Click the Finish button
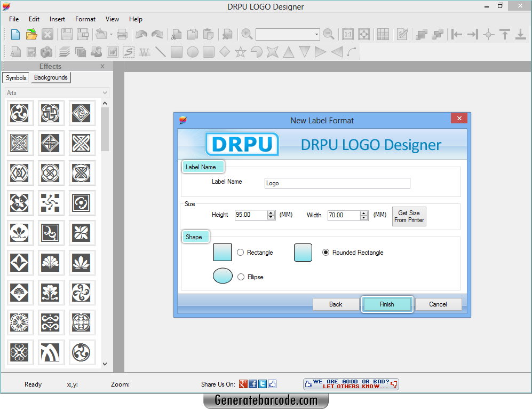The image size is (532, 409). pos(387,304)
